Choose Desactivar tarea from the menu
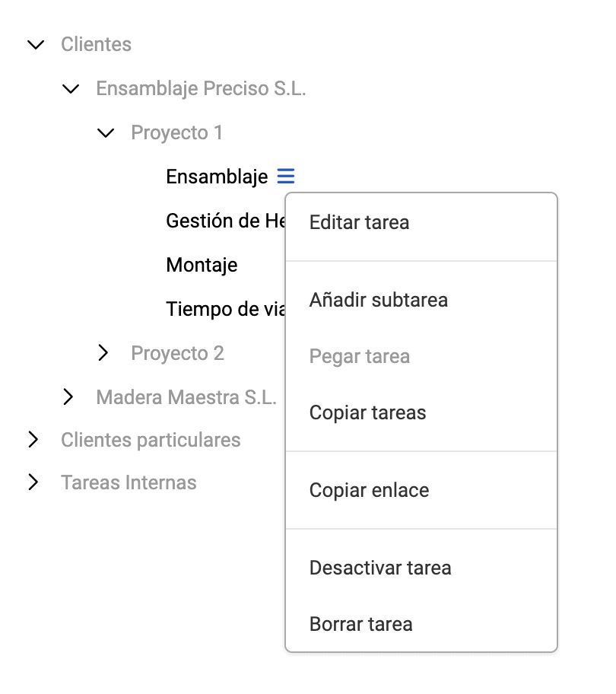616x694 pixels. tap(380, 568)
